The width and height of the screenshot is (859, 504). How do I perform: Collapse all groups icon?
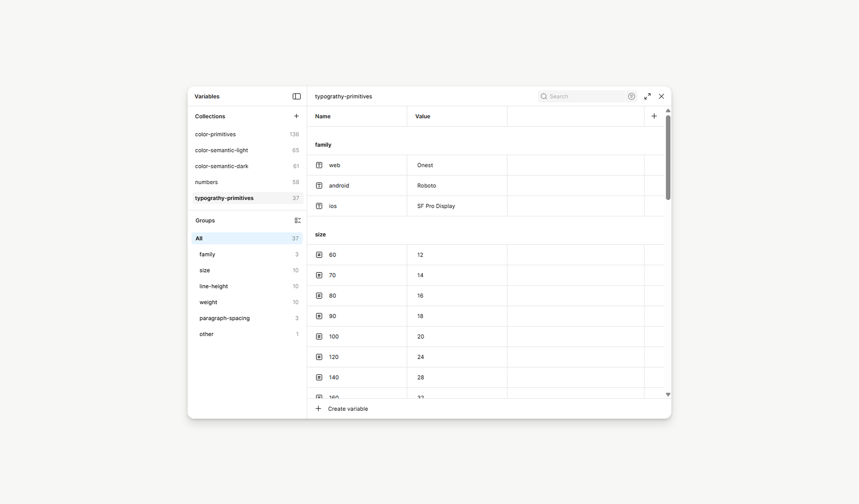(x=297, y=220)
